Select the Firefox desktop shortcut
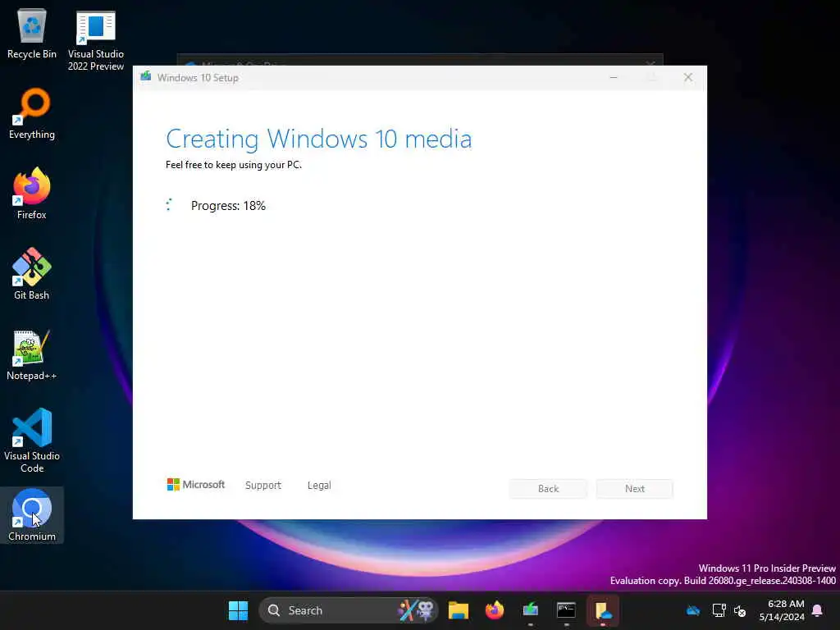Screen dimensions: 840x630 pyautogui.click(x=32, y=194)
